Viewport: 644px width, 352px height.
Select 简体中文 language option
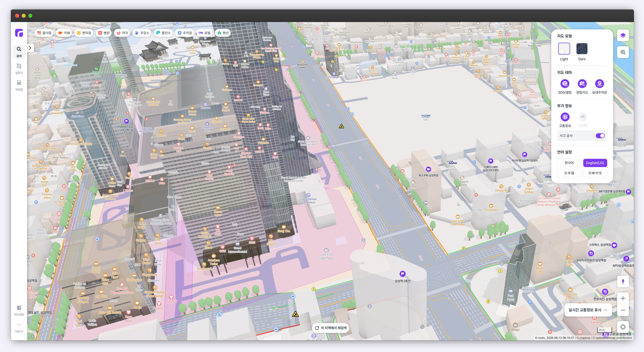point(595,173)
